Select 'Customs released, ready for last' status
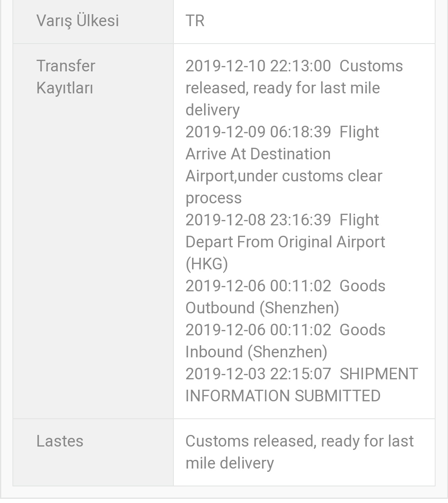448x503 pixels. coord(299,441)
